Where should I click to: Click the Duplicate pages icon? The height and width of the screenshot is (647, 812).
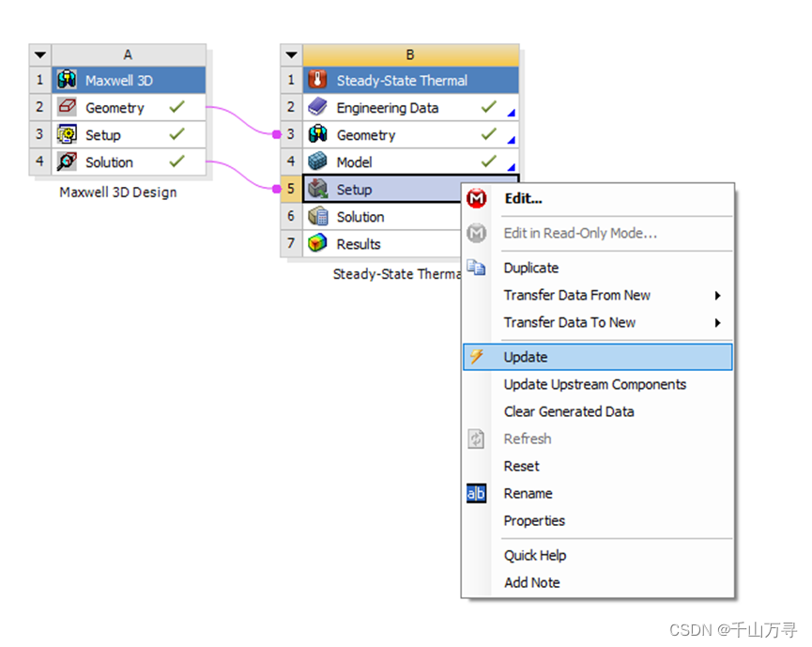(x=477, y=268)
